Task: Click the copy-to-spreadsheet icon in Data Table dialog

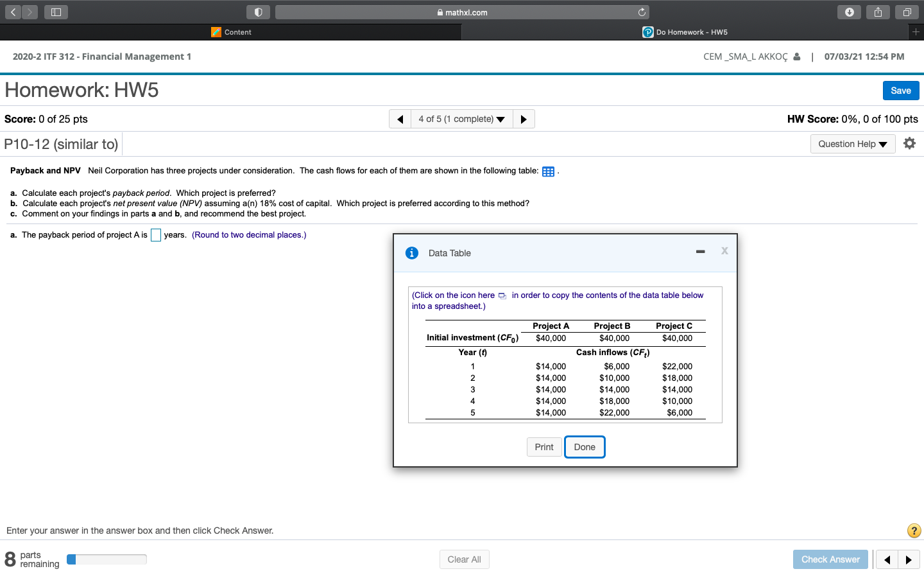Action: coord(501,295)
